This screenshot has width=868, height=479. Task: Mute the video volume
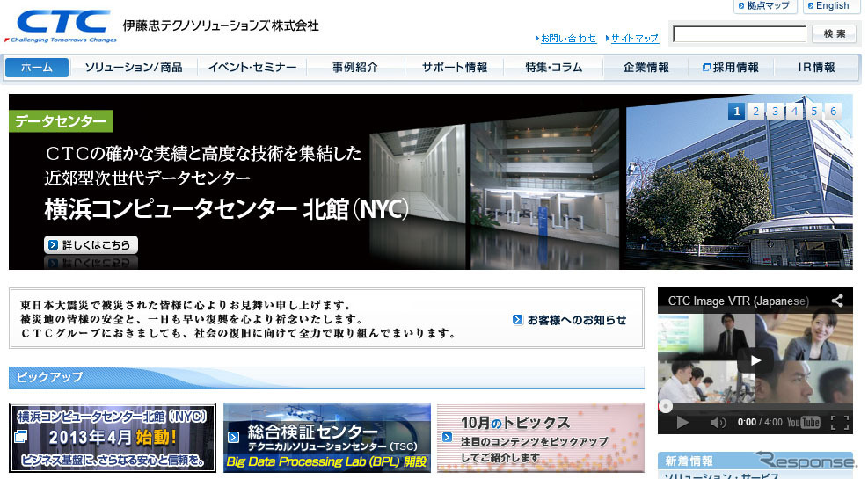pyautogui.click(x=718, y=423)
